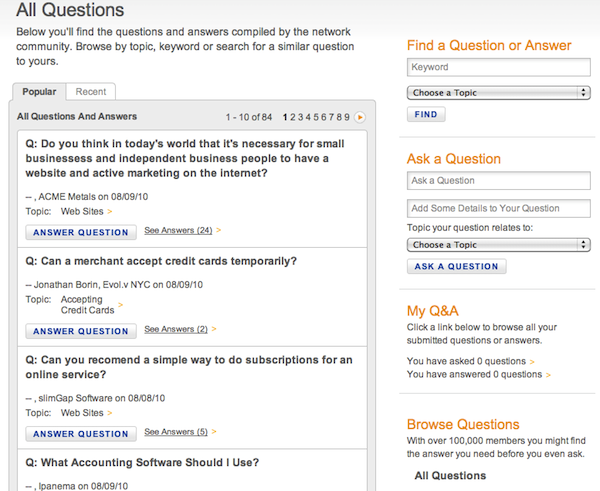Switch to the Popular tab
Image resolution: width=600 pixels, height=491 pixels.
[39, 92]
